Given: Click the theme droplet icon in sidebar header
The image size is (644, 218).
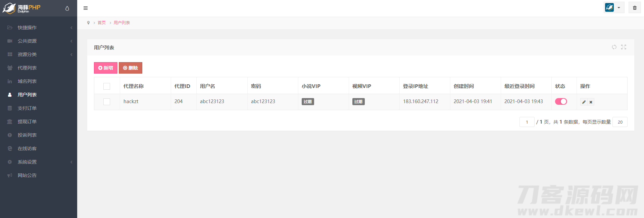Looking at the screenshot, I should 67,8.
